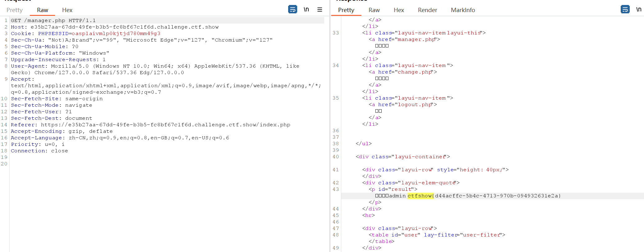This screenshot has height=252, width=644.
Task: Click the GET /manager.php request line
Action: point(53,20)
